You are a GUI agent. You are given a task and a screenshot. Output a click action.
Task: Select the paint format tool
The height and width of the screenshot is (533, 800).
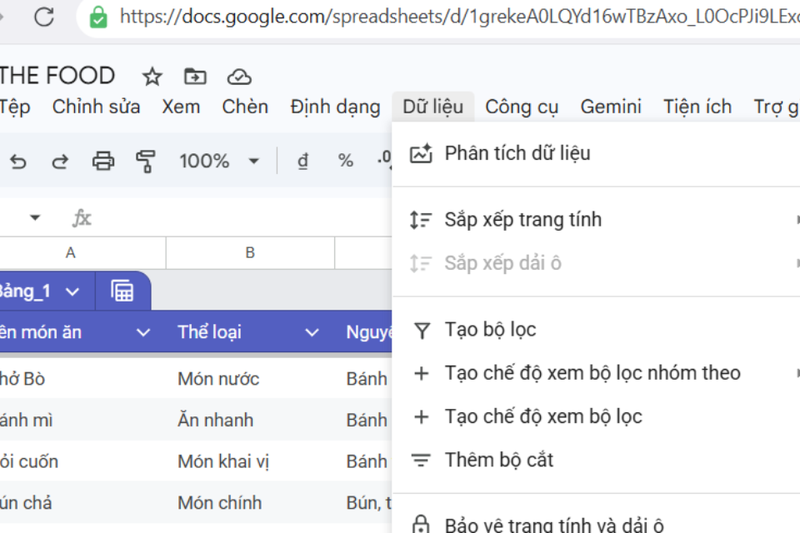[x=145, y=161]
